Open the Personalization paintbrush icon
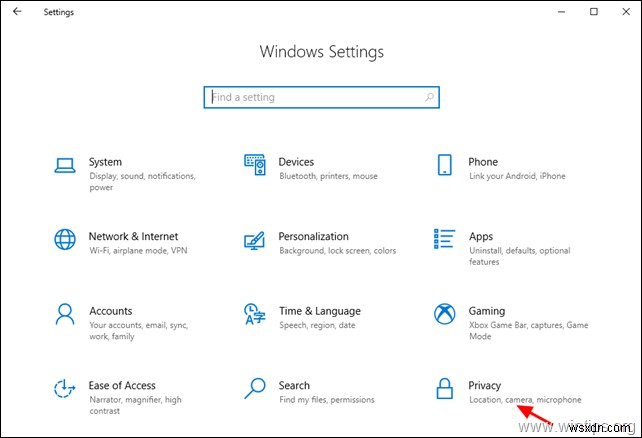The image size is (642, 438). 254,240
